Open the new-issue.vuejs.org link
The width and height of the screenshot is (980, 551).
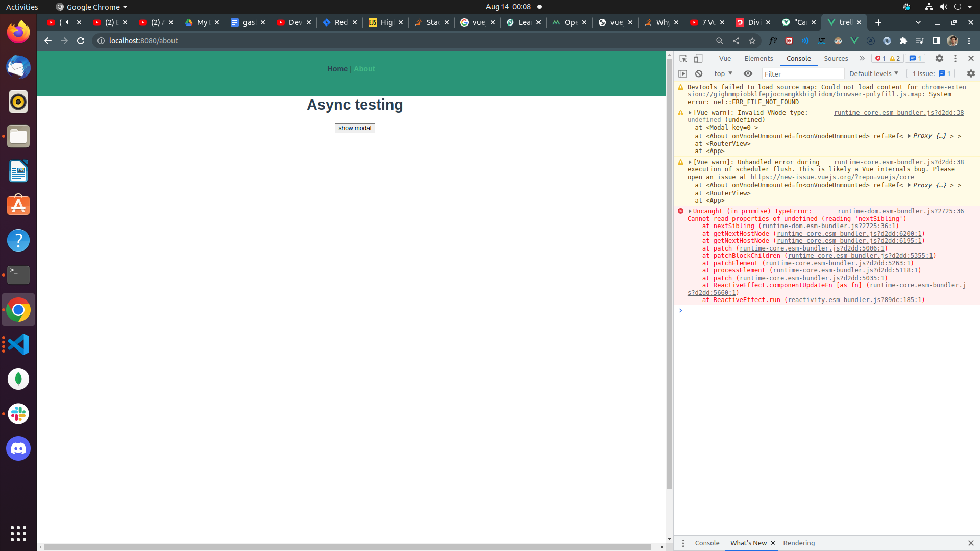tap(832, 177)
